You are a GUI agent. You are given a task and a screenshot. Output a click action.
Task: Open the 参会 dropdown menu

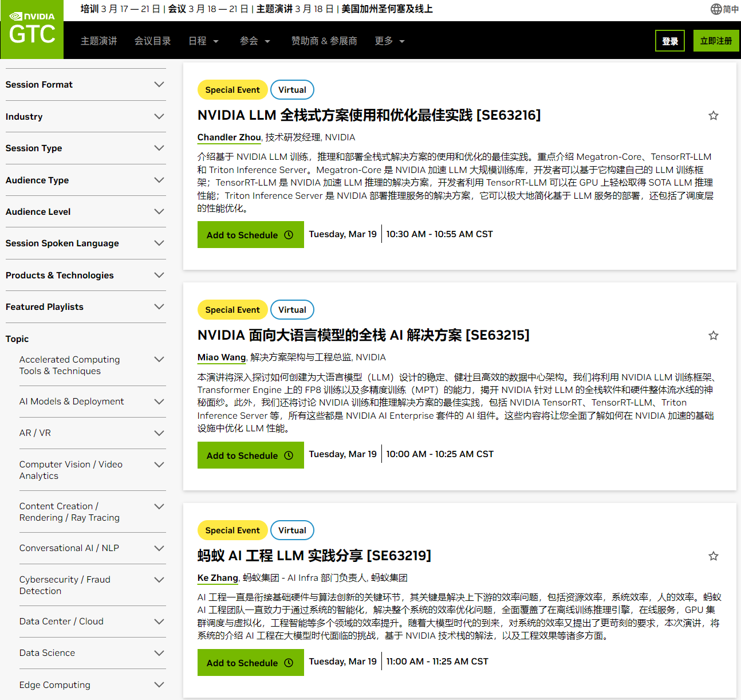[x=255, y=41]
